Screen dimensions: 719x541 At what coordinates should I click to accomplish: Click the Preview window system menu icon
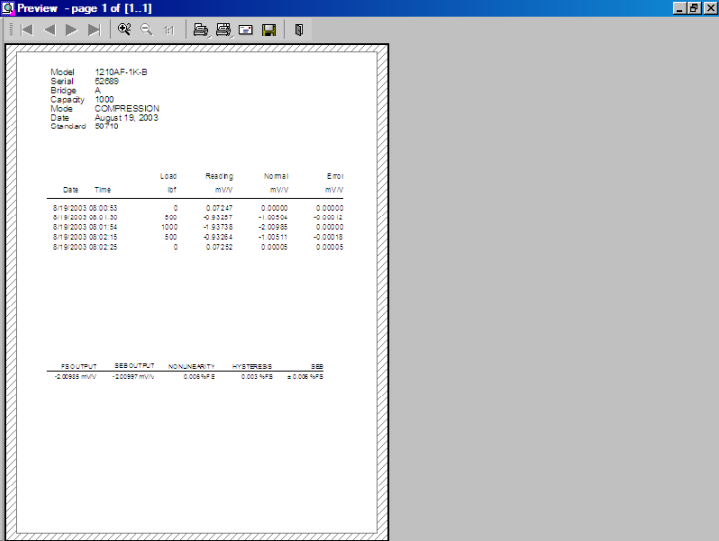[8, 8]
